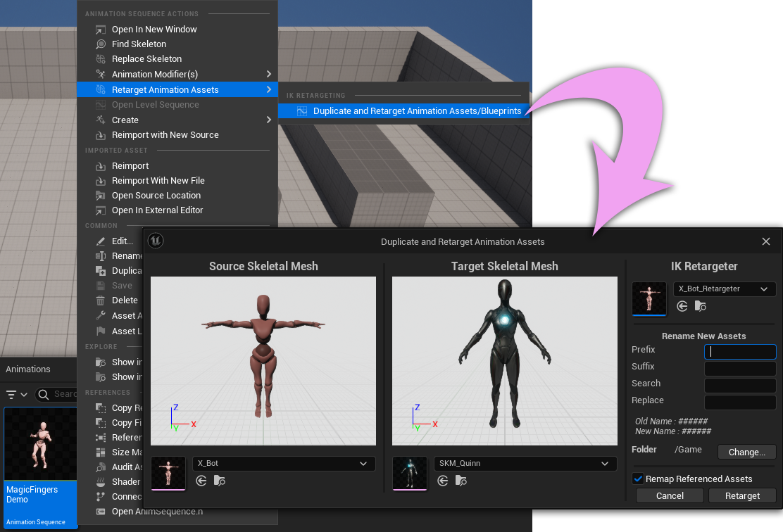Screen dimensions: 783x532
Task: Expand the filter dropdown chevron in Animations
Action: [x=23, y=394]
